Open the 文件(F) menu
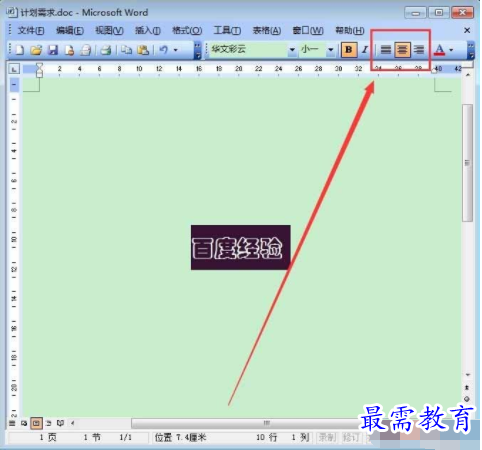This screenshot has height=450, width=482. pos(31,31)
